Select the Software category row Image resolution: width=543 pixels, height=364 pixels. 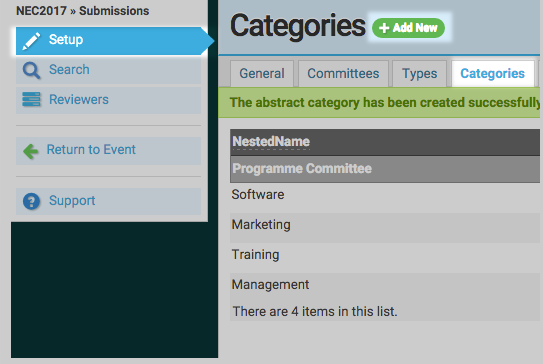[x=385, y=195]
